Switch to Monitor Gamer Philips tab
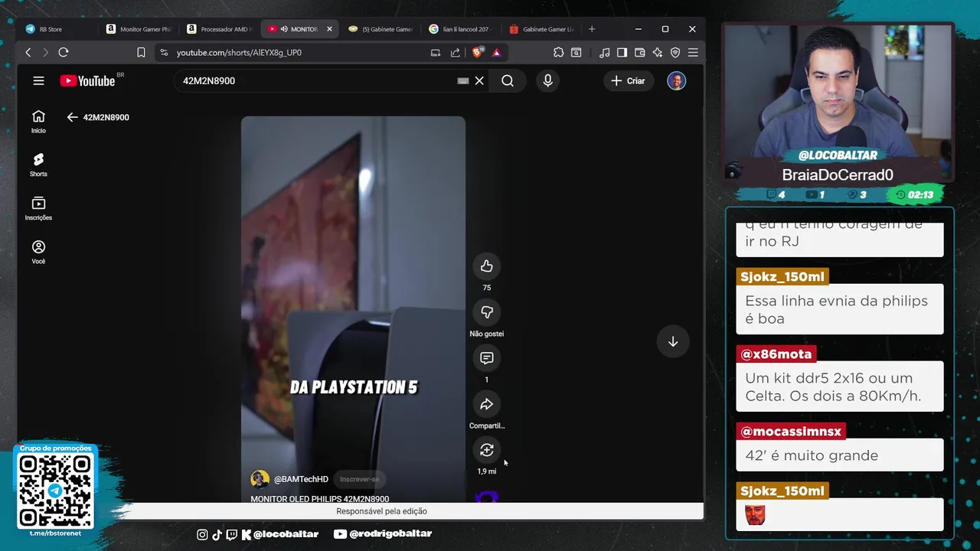Viewport: 980px width, 551px height. coord(140,29)
